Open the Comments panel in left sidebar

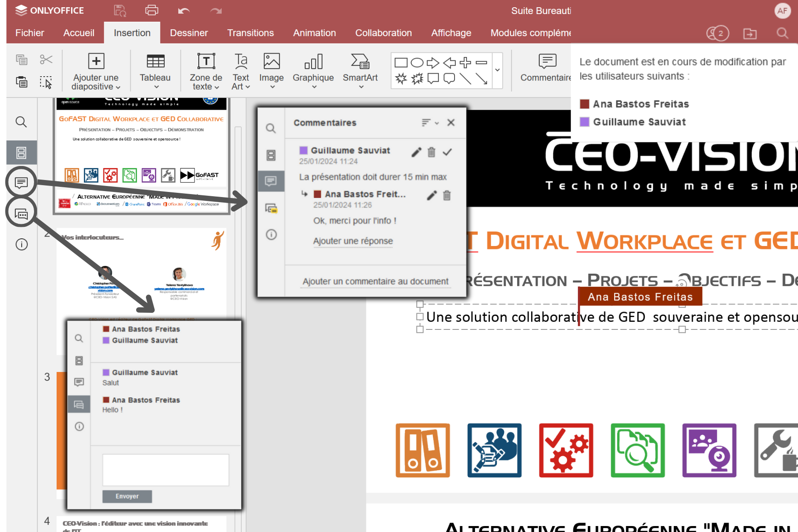click(21, 183)
